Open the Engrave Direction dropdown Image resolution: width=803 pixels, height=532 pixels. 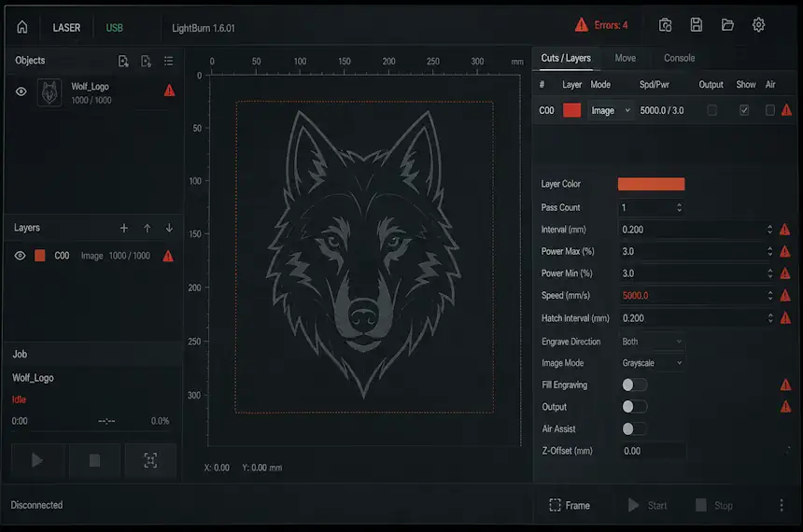pos(652,342)
